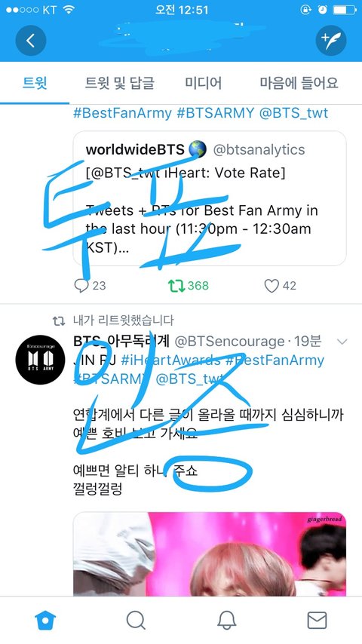Viewport: 362px width, 644px height.
Task: Open the @btsanalytics quoted tweet
Action: pos(210,198)
